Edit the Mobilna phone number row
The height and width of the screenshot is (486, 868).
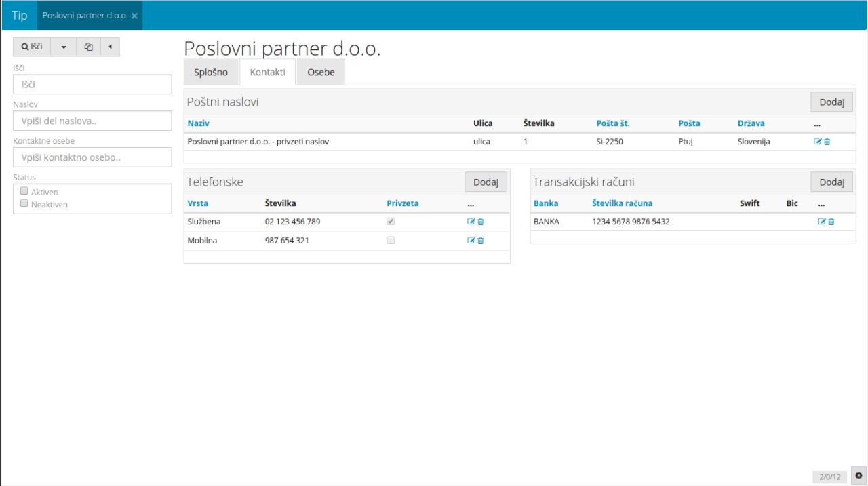point(471,241)
